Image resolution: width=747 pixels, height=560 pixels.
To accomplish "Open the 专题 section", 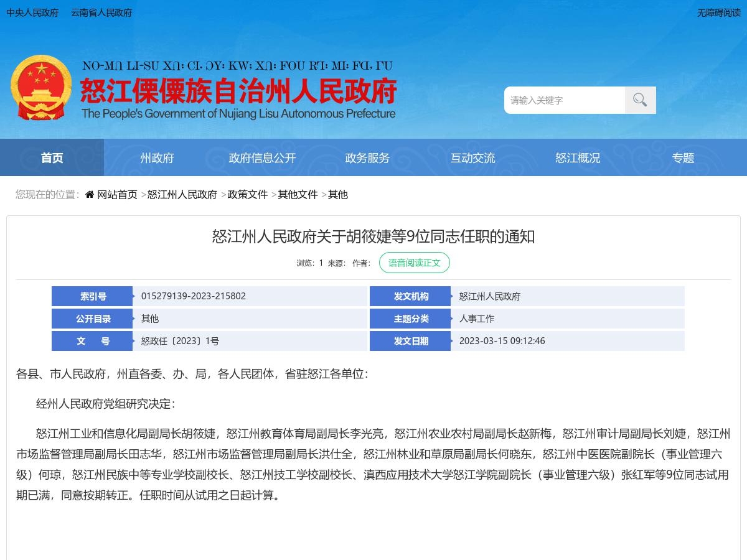I will tap(683, 158).
